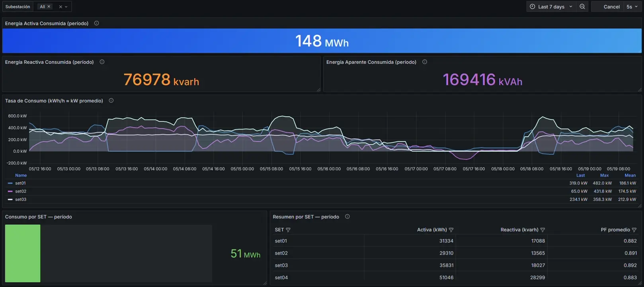Click the 0.891 PF value for set02
The height and width of the screenshot is (287, 644).
click(630, 253)
